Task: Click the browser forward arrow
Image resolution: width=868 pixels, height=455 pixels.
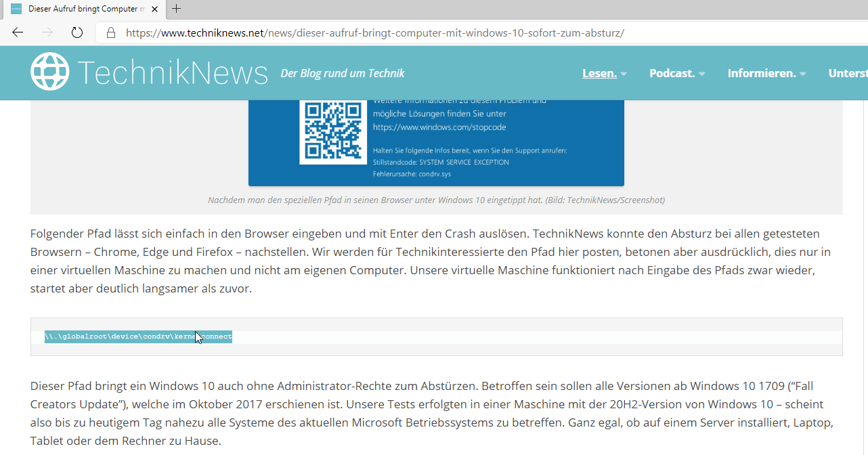Action: point(47,32)
